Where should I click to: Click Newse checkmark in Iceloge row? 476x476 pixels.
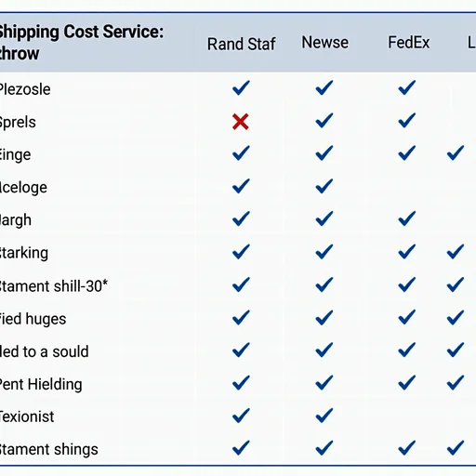(324, 186)
